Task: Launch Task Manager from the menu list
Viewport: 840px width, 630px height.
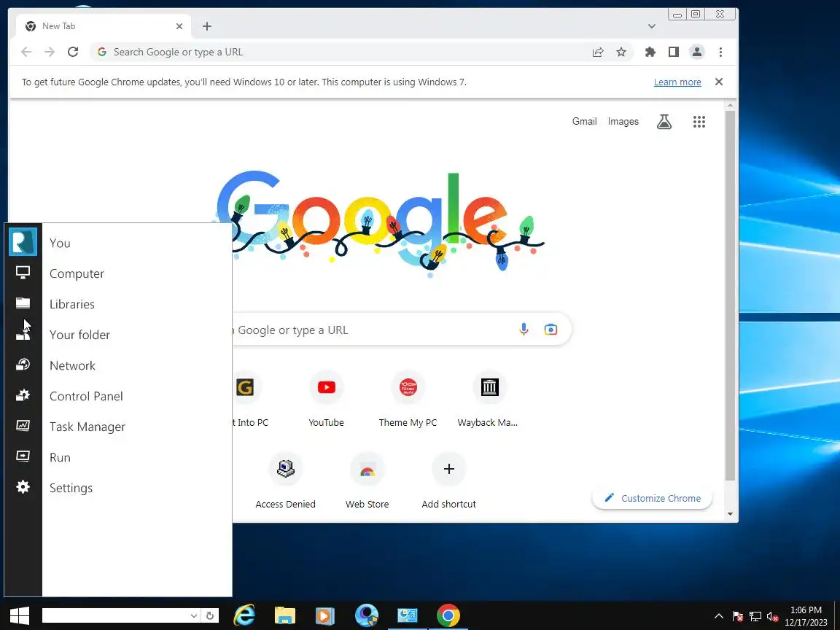Action: pos(87,427)
